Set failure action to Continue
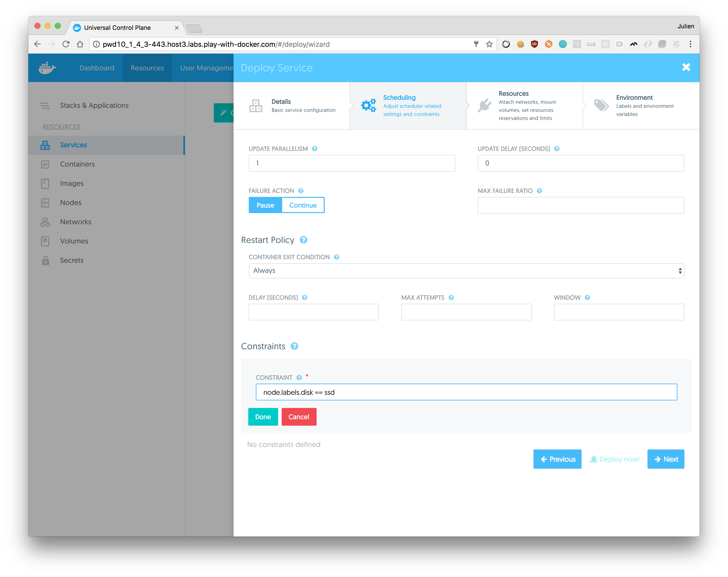This screenshot has height=577, width=728. tap(303, 205)
